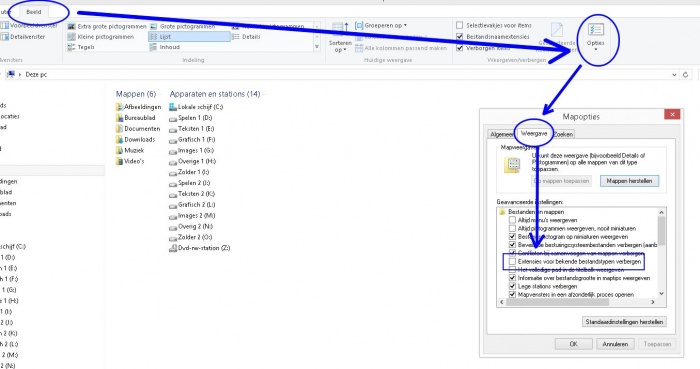
Task: Select the Dvd-rw-station (Z:) drive icon
Action: (x=173, y=249)
